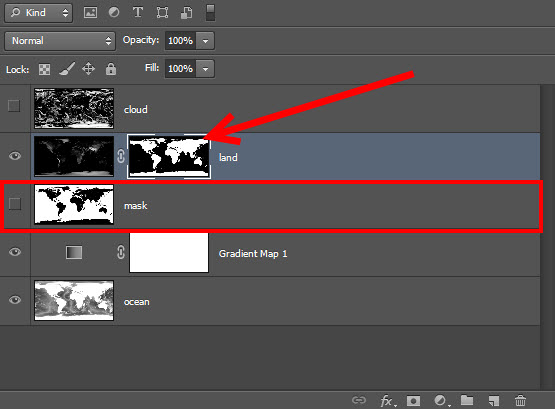Select the mask layer name
The image size is (555, 409).
[136, 206]
